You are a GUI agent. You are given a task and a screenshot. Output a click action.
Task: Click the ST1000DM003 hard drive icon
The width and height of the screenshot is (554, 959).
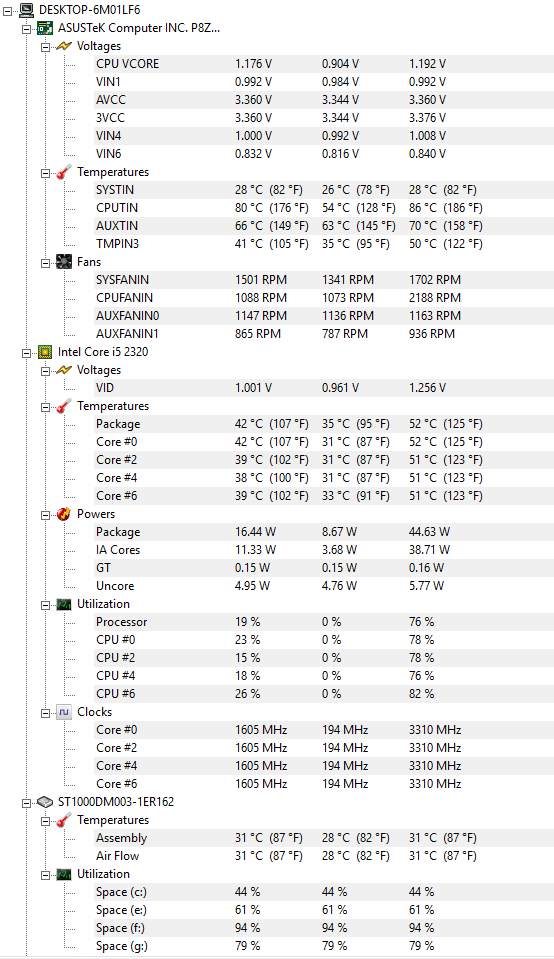coord(45,802)
